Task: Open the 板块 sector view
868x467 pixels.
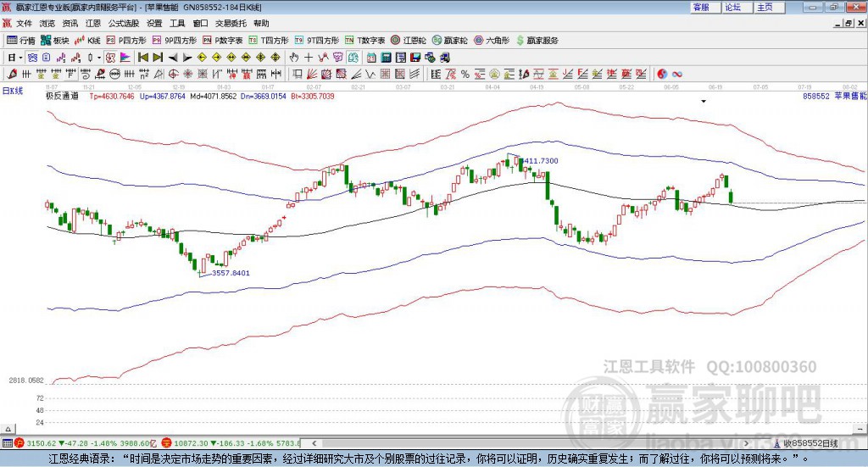Action: [55, 41]
